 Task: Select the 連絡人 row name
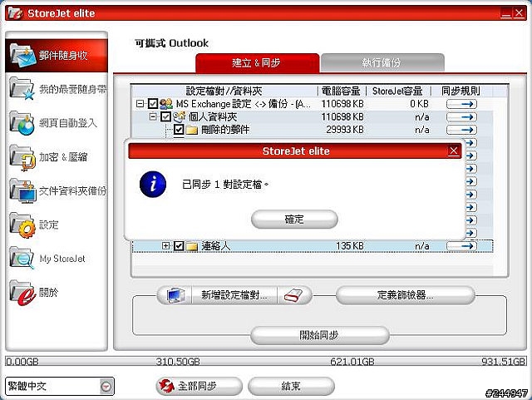tap(216, 246)
